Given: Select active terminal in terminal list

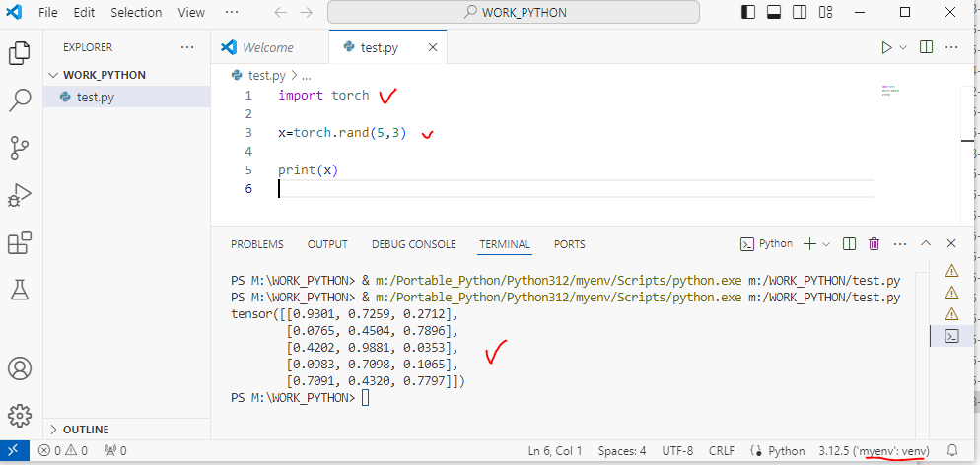Looking at the screenshot, I should [x=951, y=336].
